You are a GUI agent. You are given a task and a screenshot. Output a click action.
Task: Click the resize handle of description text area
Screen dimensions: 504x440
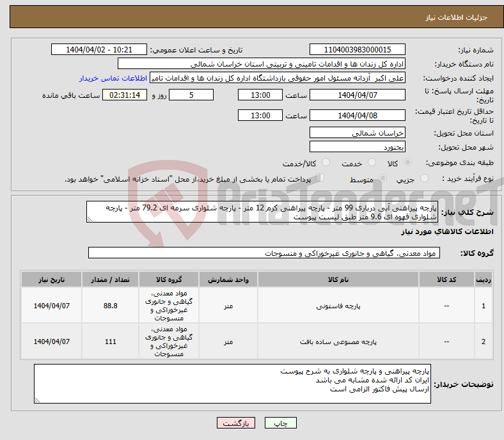(90, 219)
